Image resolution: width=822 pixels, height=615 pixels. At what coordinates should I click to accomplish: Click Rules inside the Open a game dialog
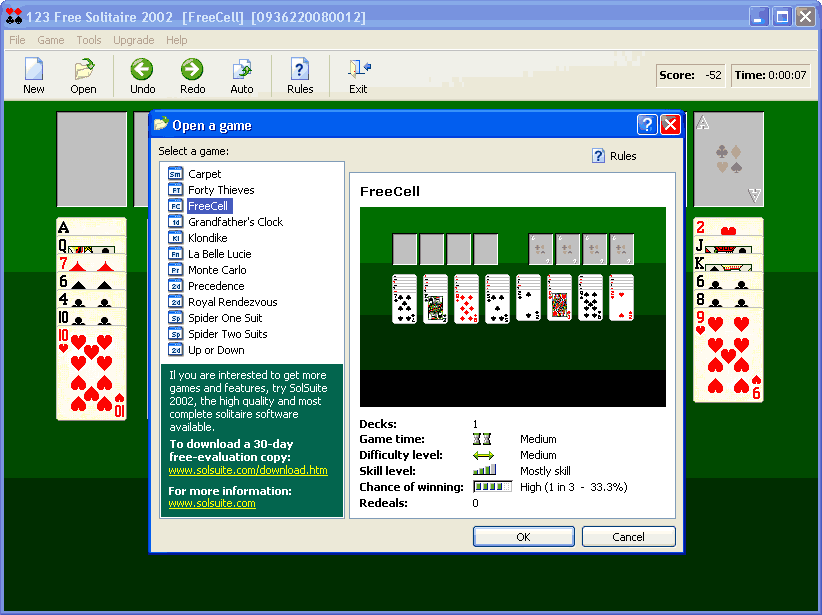(621, 156)
